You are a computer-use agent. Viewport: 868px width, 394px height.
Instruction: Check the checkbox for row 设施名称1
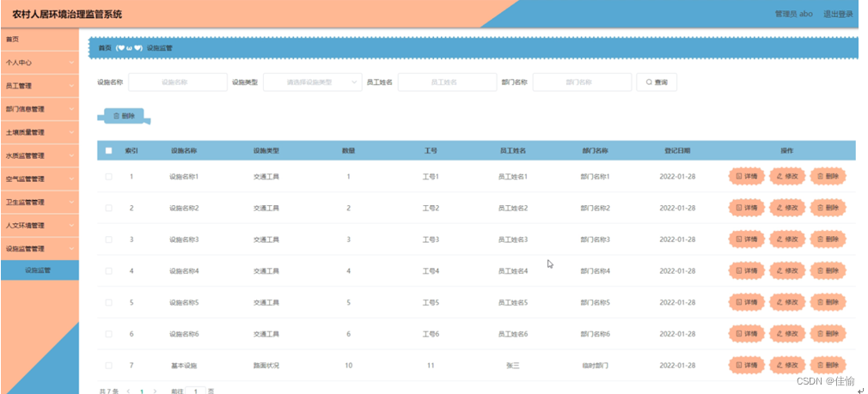point(108,177)
